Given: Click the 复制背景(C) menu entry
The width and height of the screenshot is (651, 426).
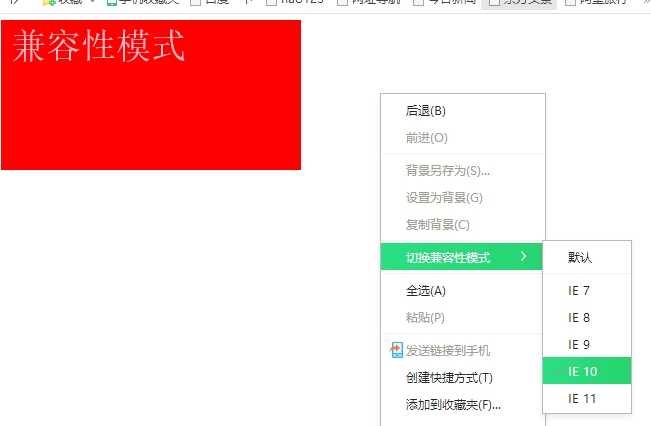Looking at the screenshot, I should [x=463, y=225].
